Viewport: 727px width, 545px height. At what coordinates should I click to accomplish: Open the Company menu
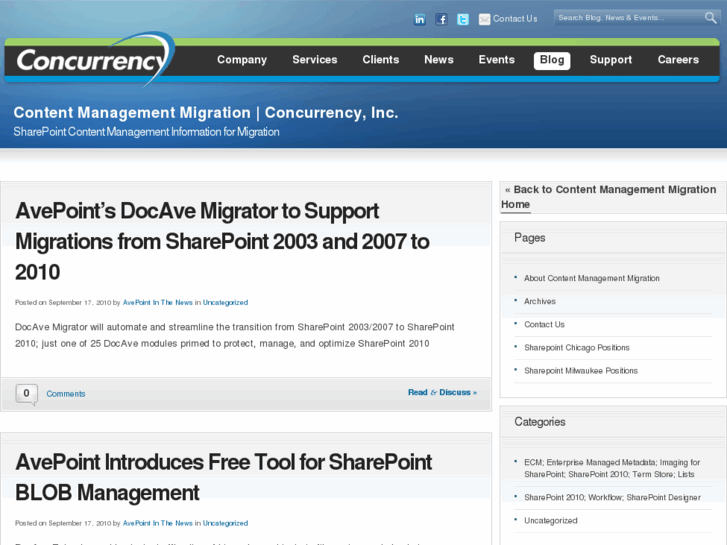tap(242, 60)
